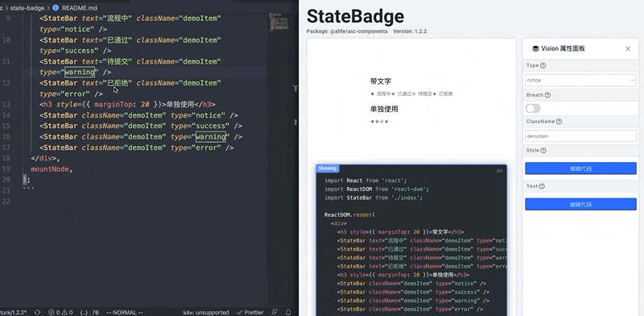The image size is (644, 316).
Task: Click the orange dot beside 待提交
Action: pyautogui.click(x=414, y=94)
